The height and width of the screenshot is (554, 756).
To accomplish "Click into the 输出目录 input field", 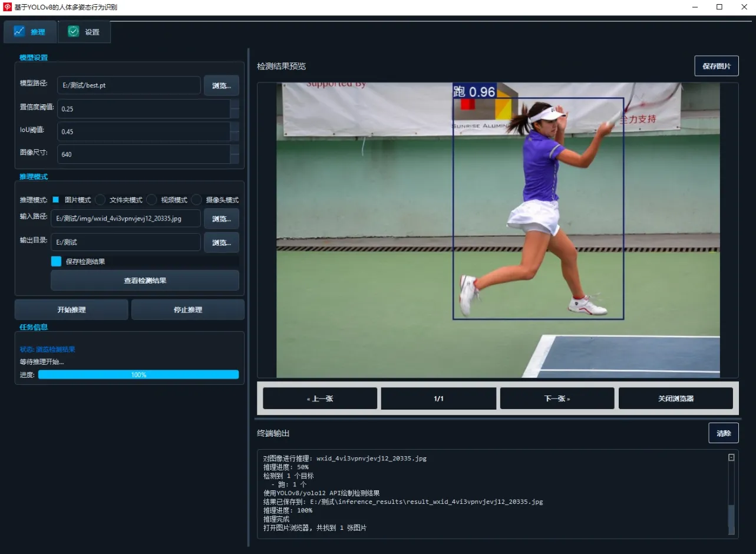I will tap(126, 242).
